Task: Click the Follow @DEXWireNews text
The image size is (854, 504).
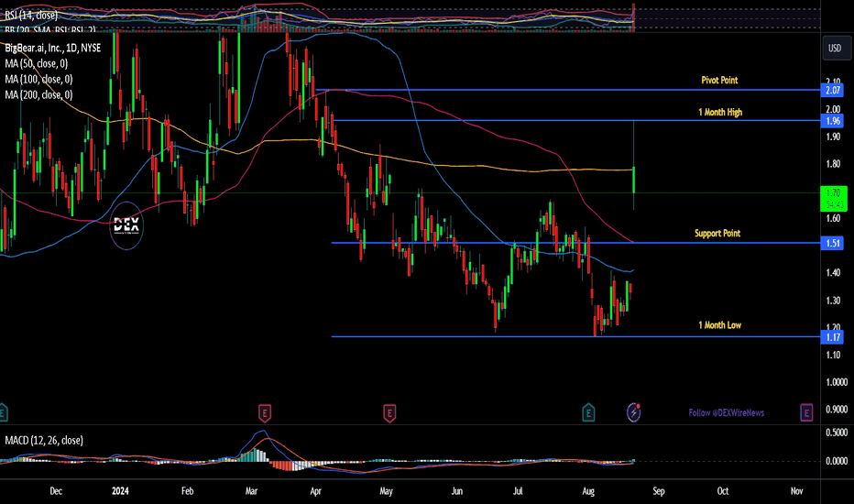Action: [x=726, y=413]
